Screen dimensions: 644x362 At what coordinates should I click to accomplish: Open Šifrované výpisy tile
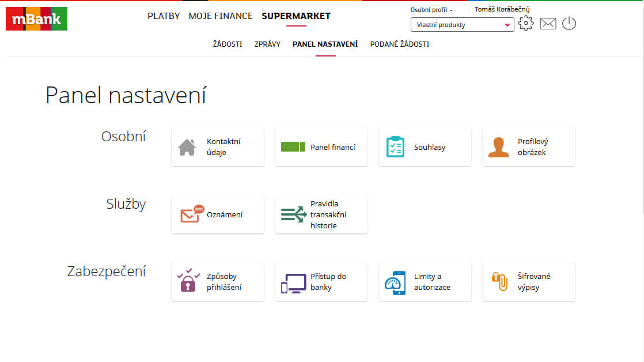(528, 281)
